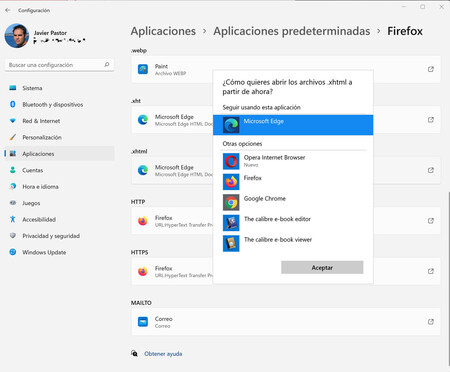Click the Firefox icon in the HTTPS row
The width and height of the screenshot is (450, 372).
143,271
